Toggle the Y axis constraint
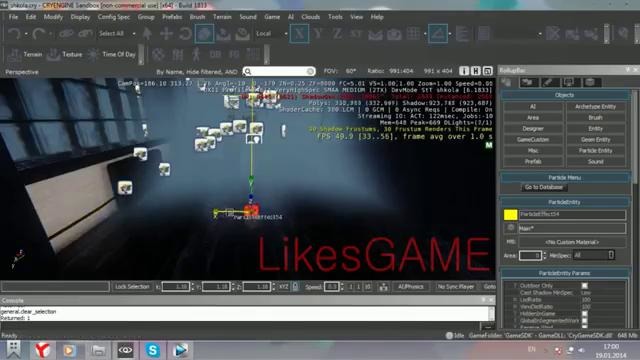This screenshot has width=640, height=360. pyautogui.click(x=318, y=33)
